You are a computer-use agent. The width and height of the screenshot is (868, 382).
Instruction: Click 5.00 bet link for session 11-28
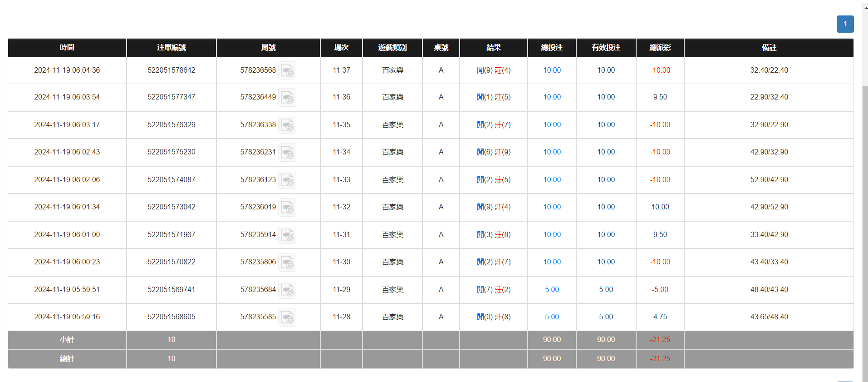552,317
